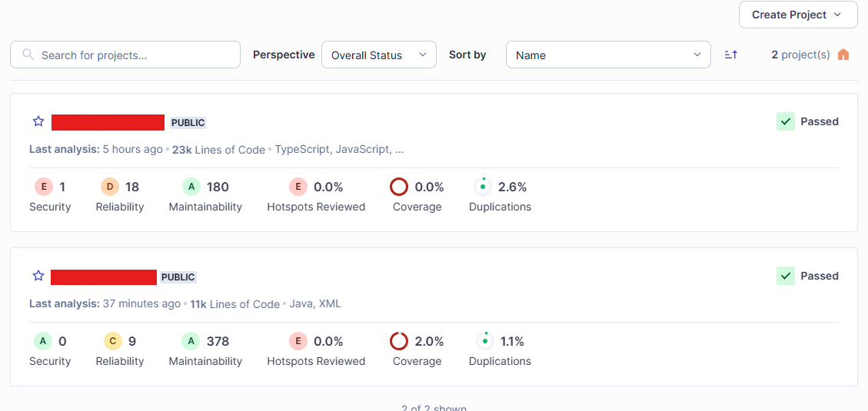Click the Security E rating badge of first project
This screenshot has width=868, height=411.
click(x=43, y=187)
